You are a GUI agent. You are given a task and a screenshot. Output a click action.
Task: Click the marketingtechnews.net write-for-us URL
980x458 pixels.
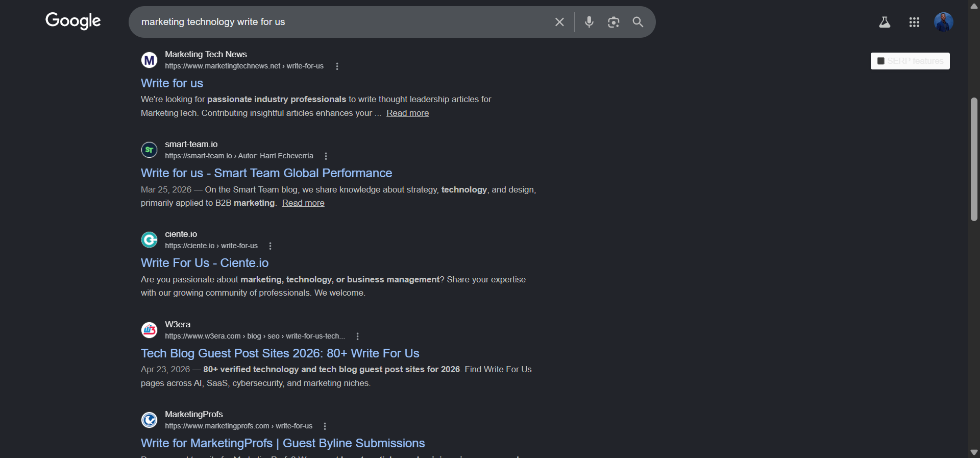pos(244,66)
